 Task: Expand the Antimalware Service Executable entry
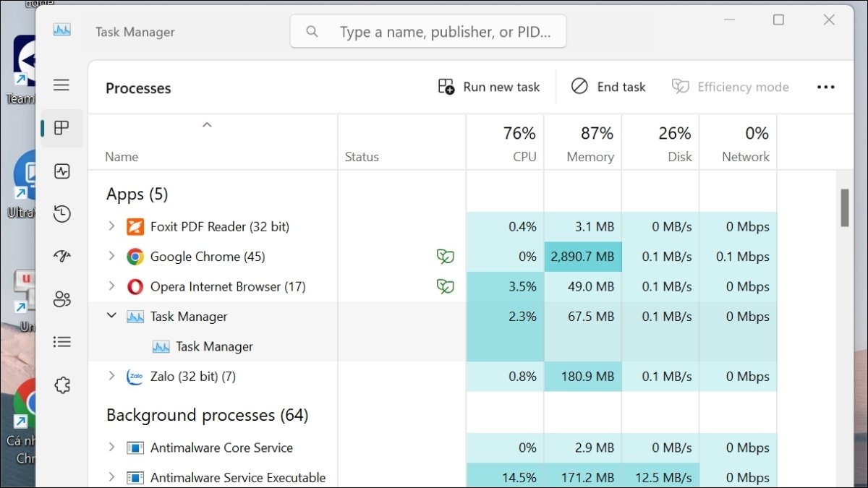pyautogui.click(x=111, y=477)
